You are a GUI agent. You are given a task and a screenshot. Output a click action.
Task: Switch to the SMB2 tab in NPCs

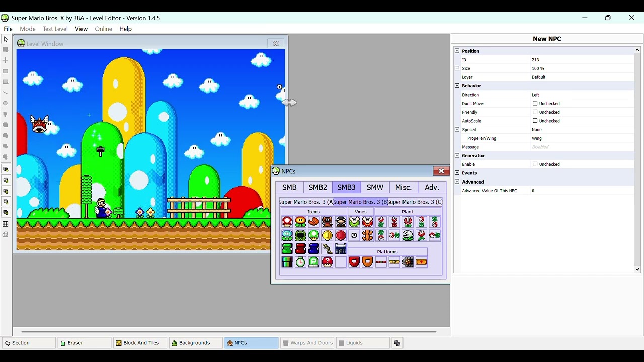317,187
